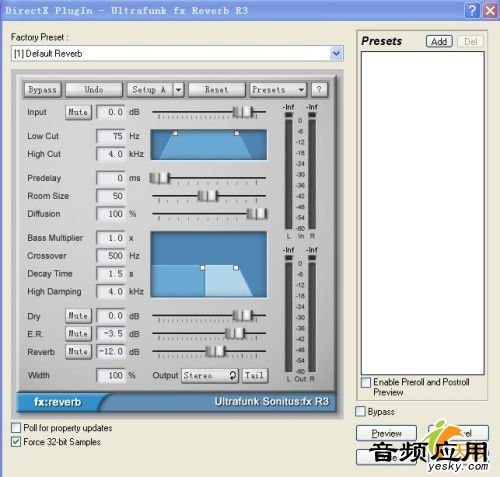
Task: Click the Diffusion percent value field
Action: coord(111,214)
